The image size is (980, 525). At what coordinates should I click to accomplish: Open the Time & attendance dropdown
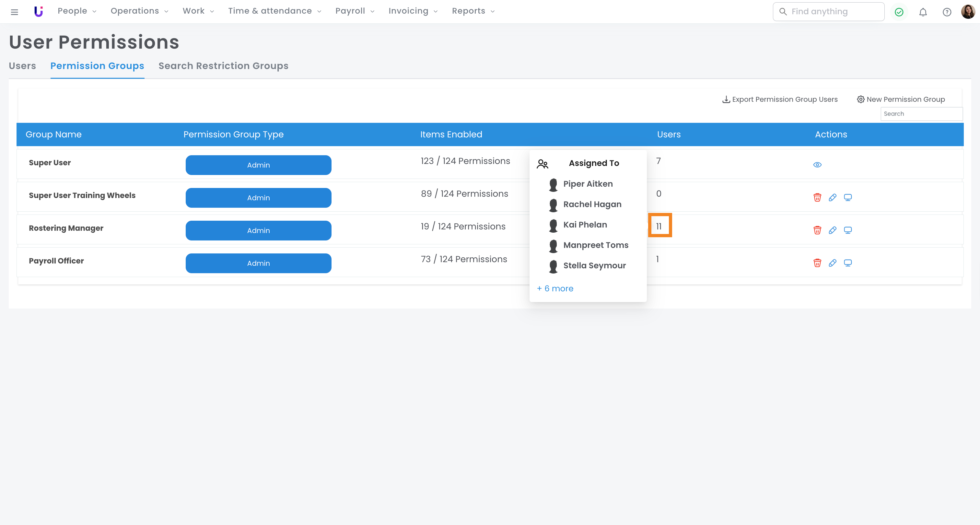click(x=274, y=11)
